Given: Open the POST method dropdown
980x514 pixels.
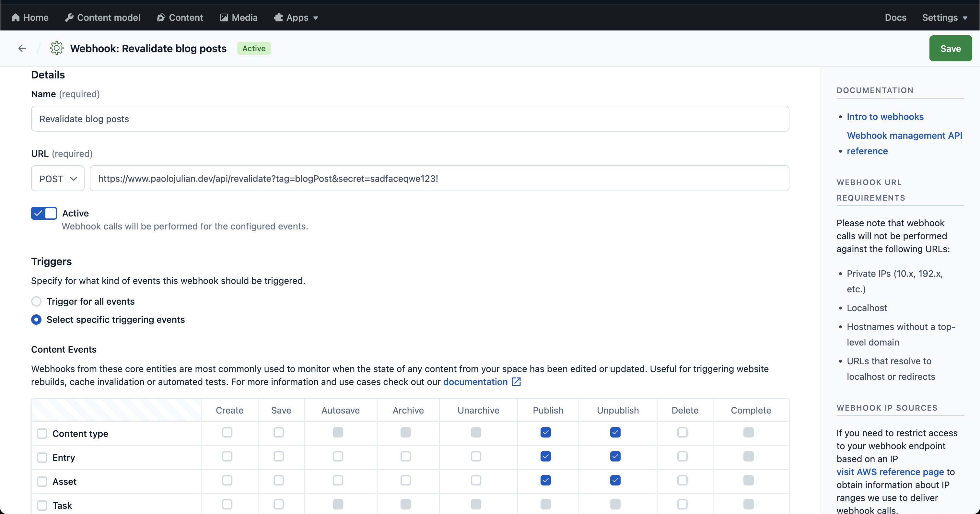Looking at the screenshot, I should [58, 178].
